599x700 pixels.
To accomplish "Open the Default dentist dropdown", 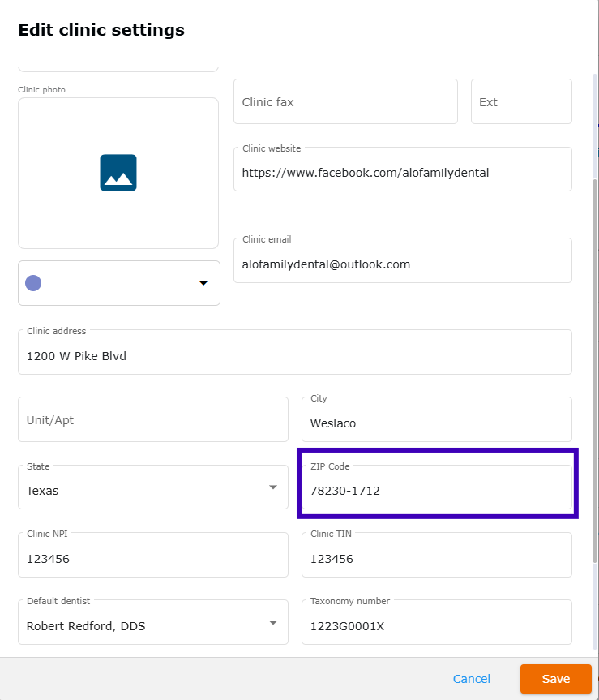I will [153, 622].
